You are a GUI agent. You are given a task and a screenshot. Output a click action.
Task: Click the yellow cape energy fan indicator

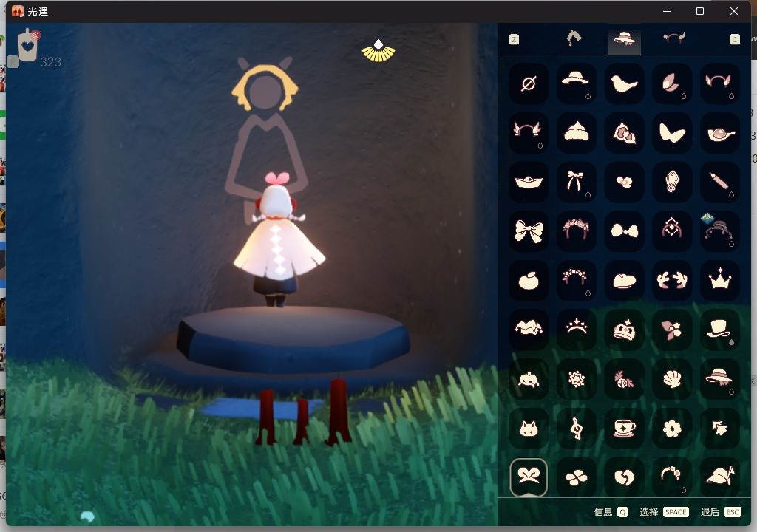(378, 51)
